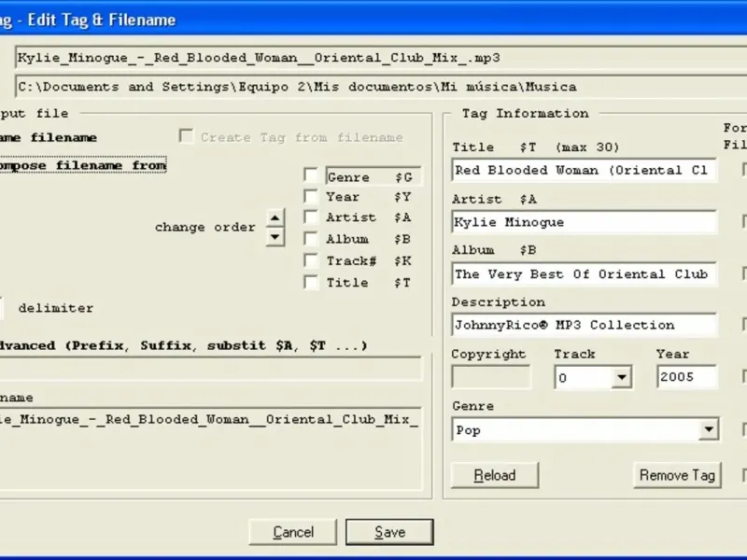Click the Reload button
The height and width of the screenshot is (560, 747).
click(495, 475)
